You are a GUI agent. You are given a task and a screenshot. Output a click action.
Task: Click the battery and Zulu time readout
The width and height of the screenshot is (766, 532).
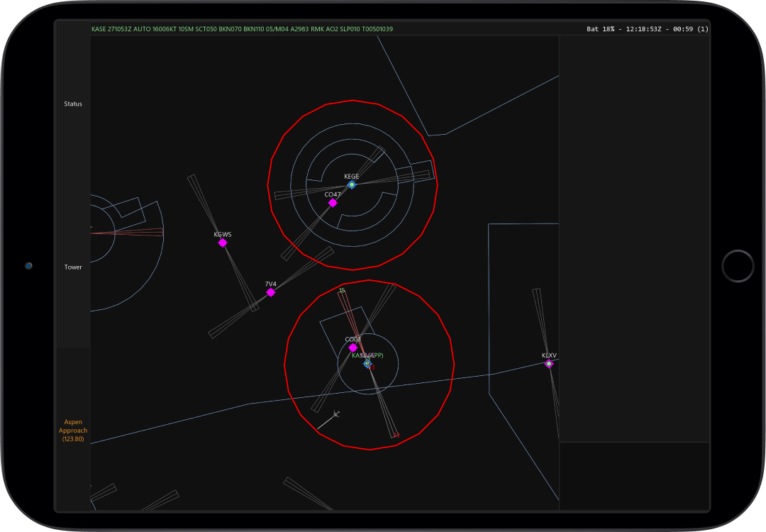click(647, 29)
